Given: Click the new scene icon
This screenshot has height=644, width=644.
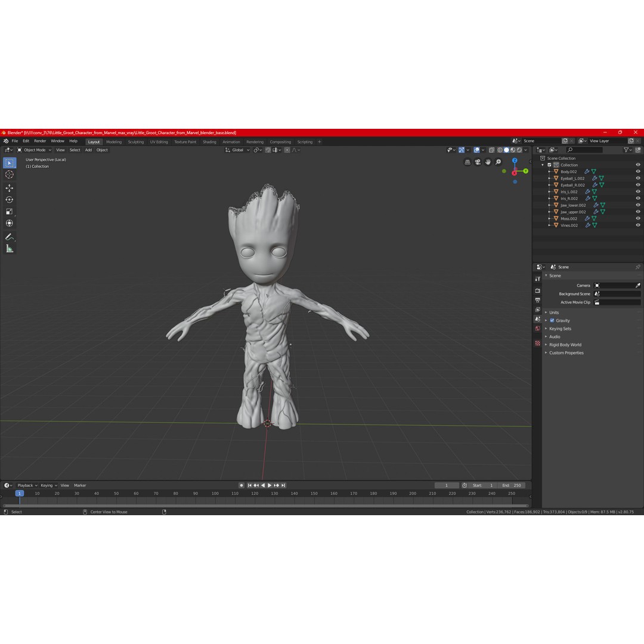Looking at the screenshot, I should [565, 141].
